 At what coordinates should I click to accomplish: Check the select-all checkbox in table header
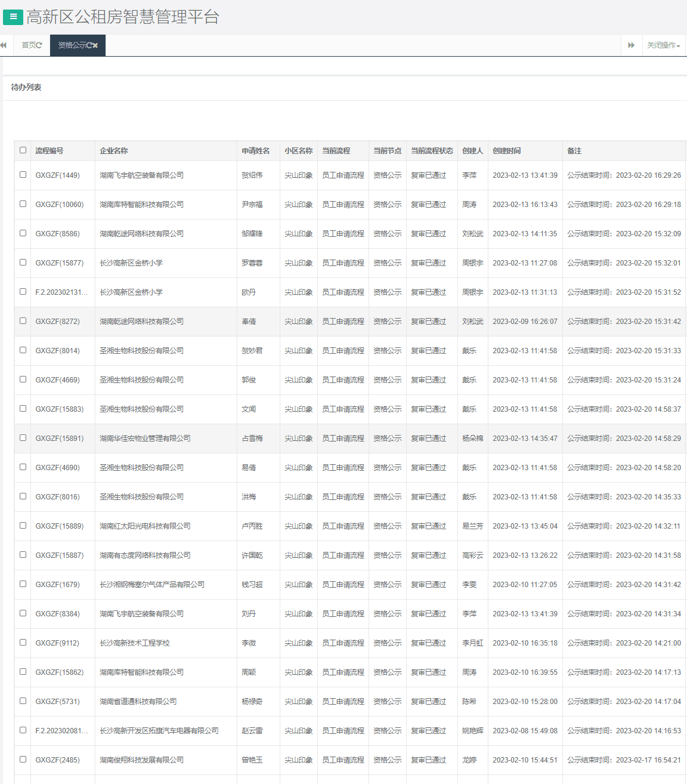pos(23,150)
